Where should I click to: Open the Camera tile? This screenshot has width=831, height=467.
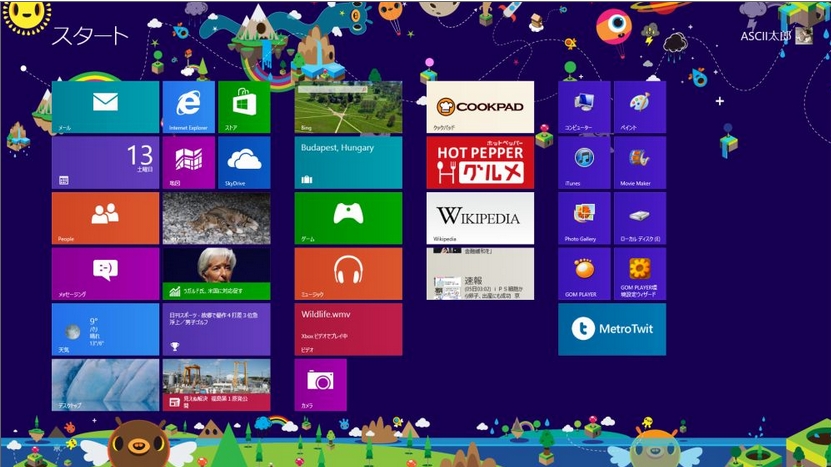click(x=321, y=385)
